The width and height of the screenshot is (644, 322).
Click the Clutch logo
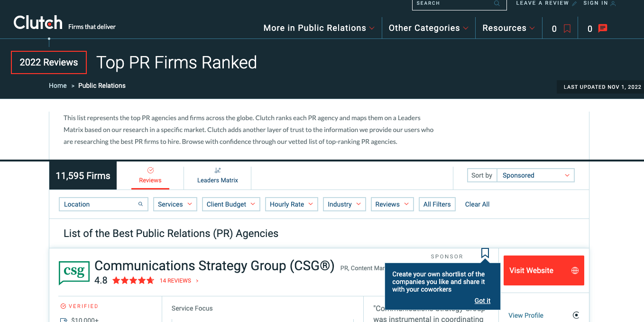38,22
